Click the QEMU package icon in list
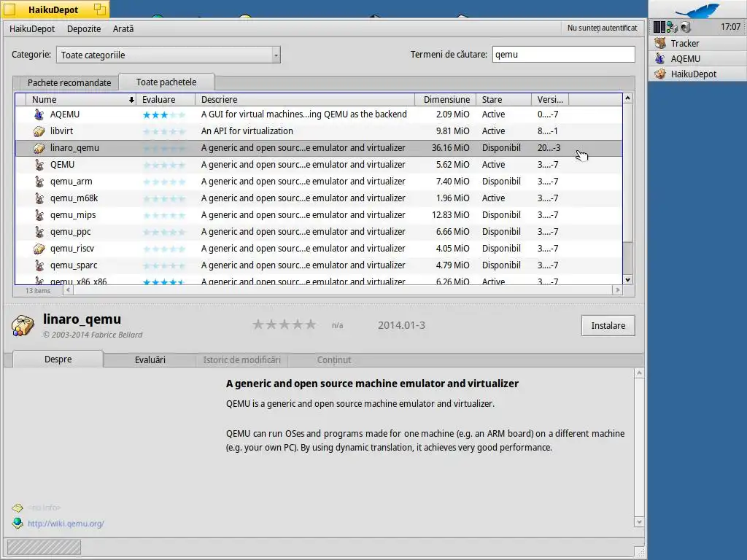 [39, 165]
